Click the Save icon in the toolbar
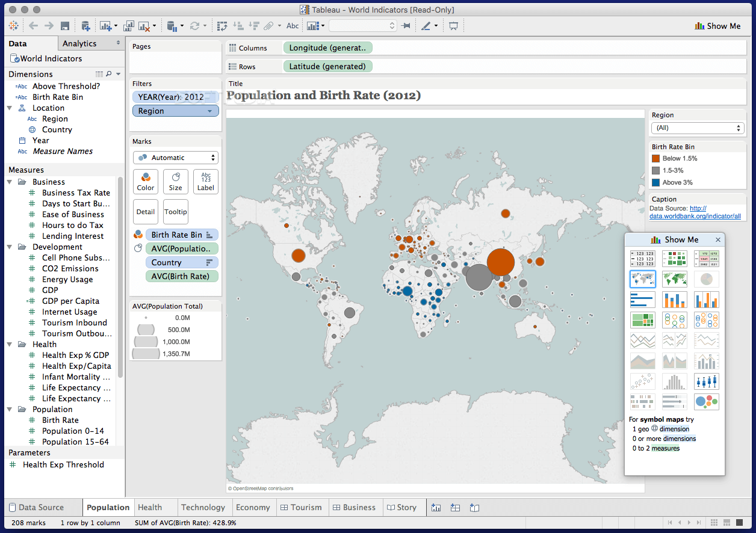 coord(65,26)
